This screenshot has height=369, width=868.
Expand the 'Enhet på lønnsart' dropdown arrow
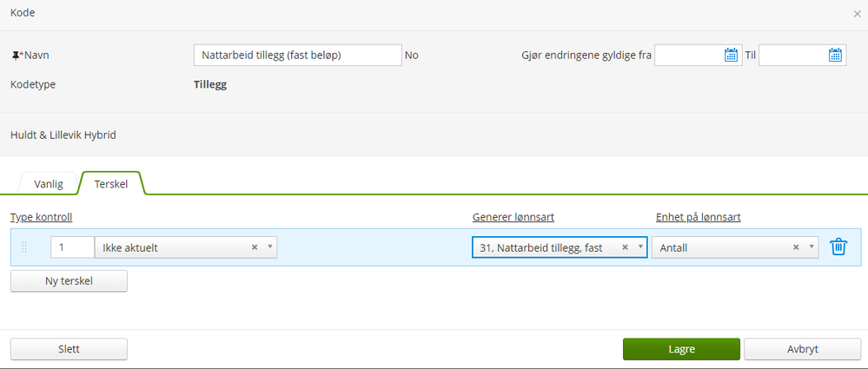[812, 247]
